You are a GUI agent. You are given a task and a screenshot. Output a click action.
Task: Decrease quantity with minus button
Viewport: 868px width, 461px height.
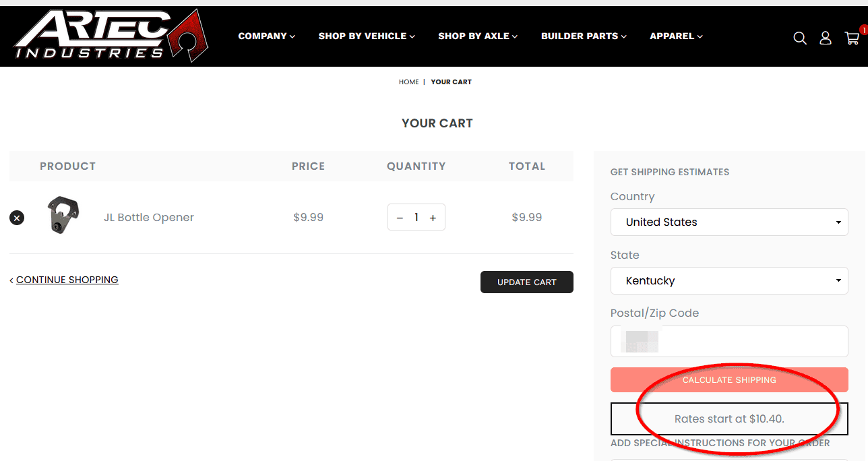tap(400, 218)
